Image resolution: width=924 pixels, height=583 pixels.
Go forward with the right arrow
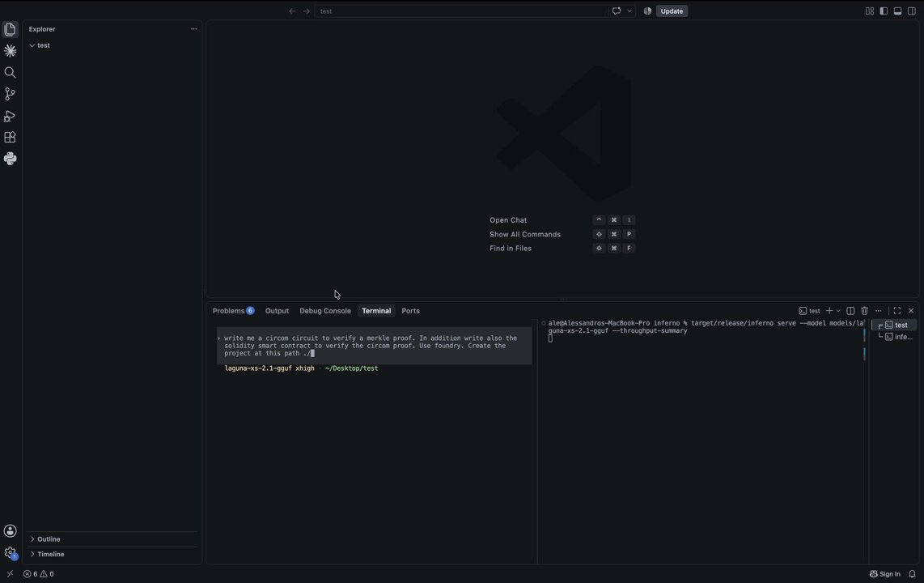coord(307,11)
